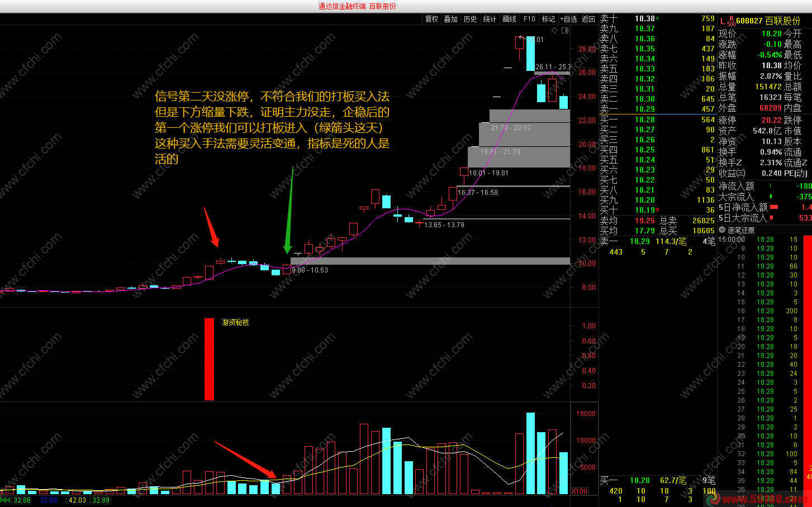The height and width of the screenshot is (507, 812).
Task: Click the 15:00:00 tick trade row
Action: point(760,240)
